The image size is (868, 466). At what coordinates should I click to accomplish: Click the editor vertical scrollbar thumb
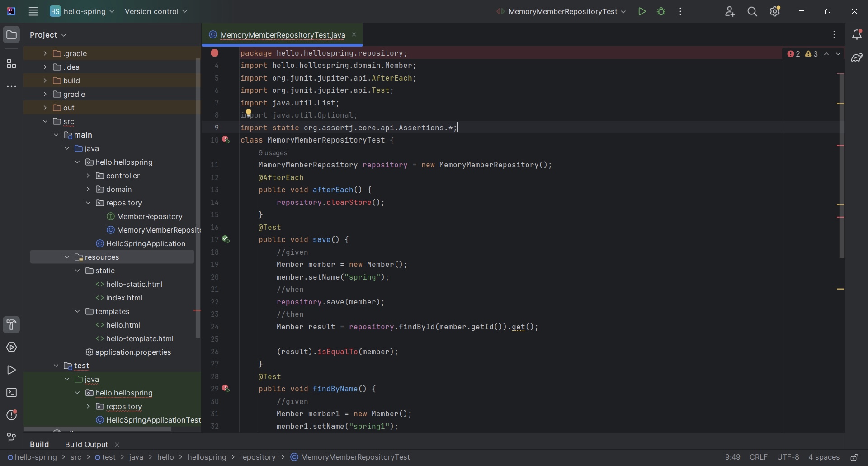841,165
